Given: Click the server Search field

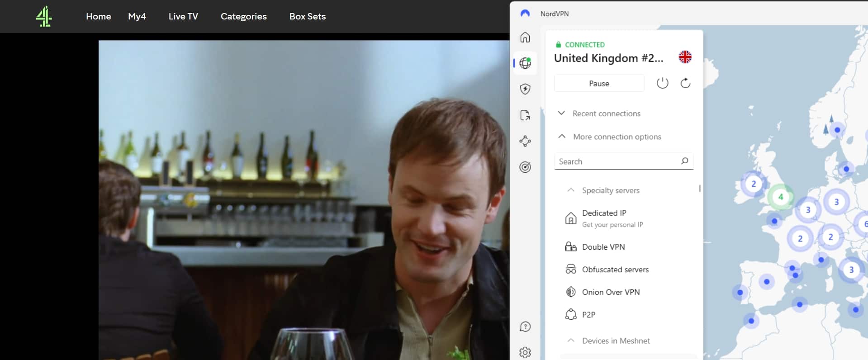Looking at the screenshot, I should click(x=624, y=161).
